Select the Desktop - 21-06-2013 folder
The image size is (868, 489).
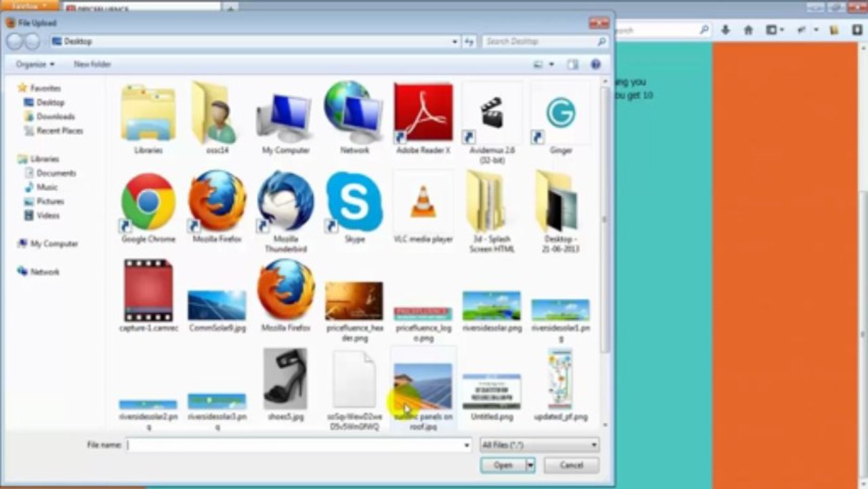561,211
